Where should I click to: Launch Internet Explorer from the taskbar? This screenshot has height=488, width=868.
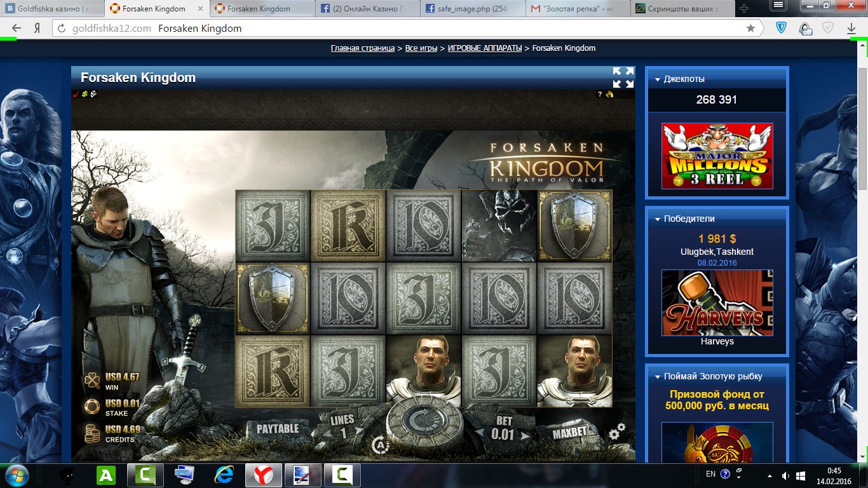[224, 475]
